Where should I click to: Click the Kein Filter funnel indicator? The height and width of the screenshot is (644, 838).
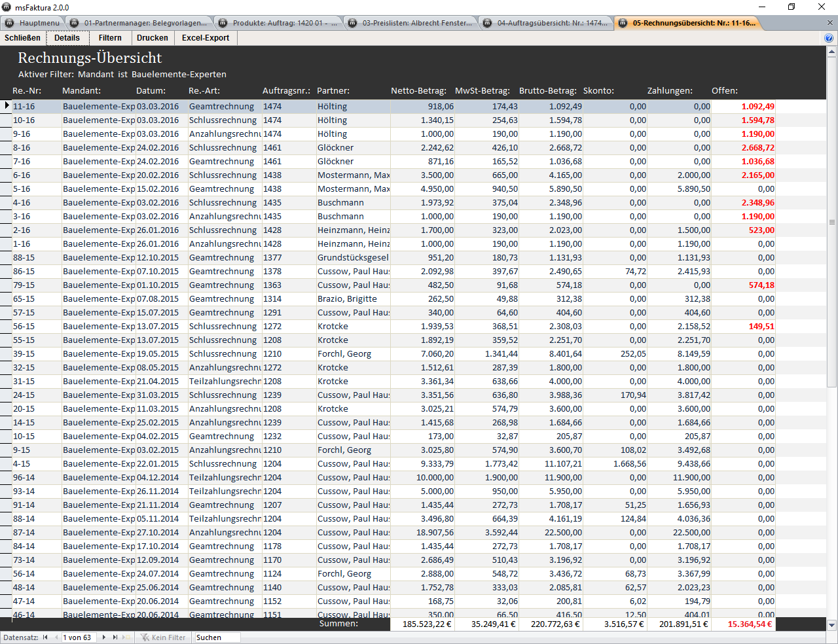coord(163,637)
